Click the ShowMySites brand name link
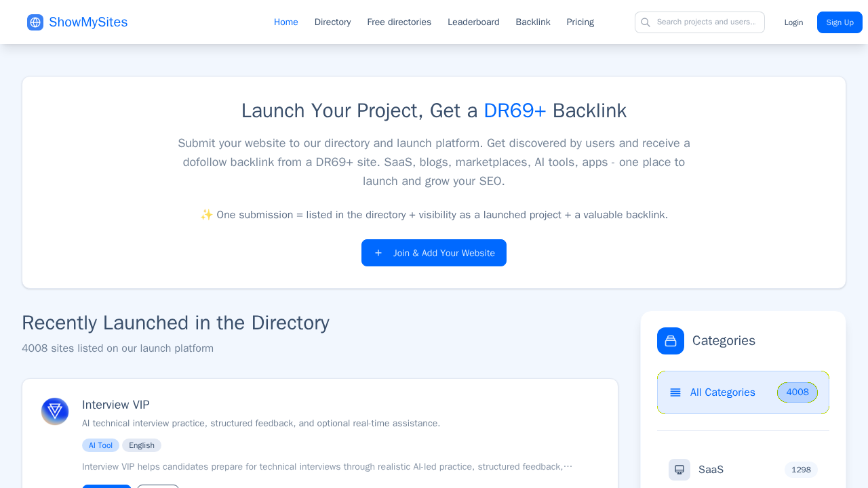This screenshot has width=868, height=488. click(x=88, y=22)
